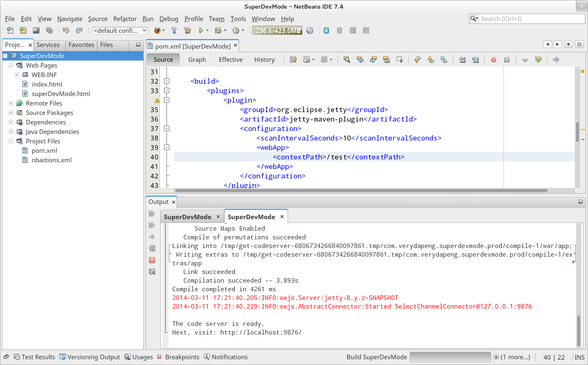Click the Shift Line Left icon
Viewport: 588px width, 365px height.
462,60
